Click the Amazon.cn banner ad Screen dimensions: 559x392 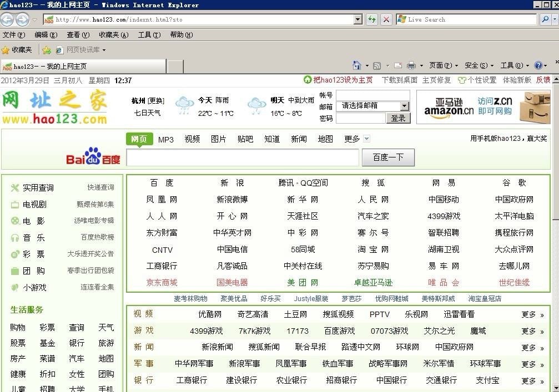(x=483, y=107)
